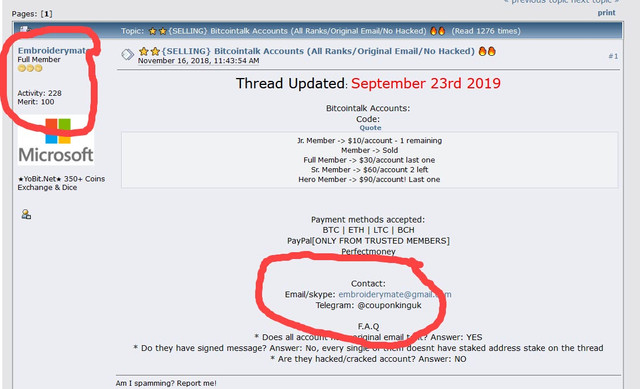Click the #1 post number link
This screenshot has height=389, width=640.
[x=613, y=56]
